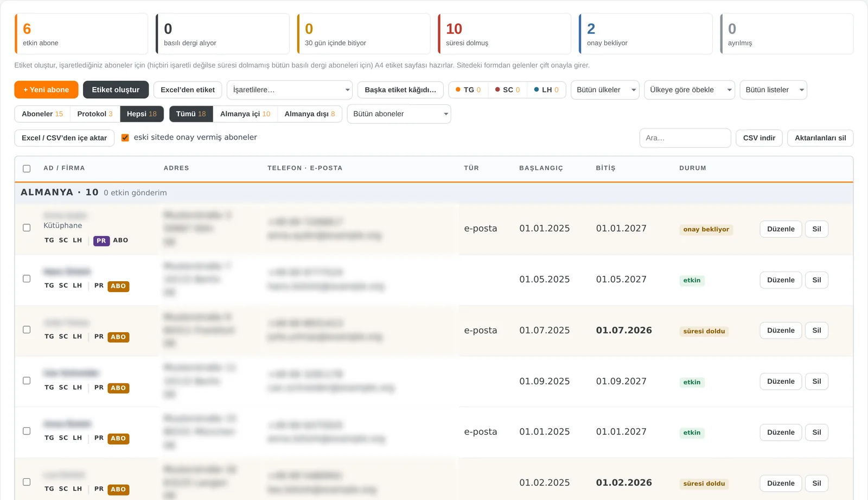The image size is (868, 500).
Task: Click the orange TG list filter dot
Action: (458, 90)
